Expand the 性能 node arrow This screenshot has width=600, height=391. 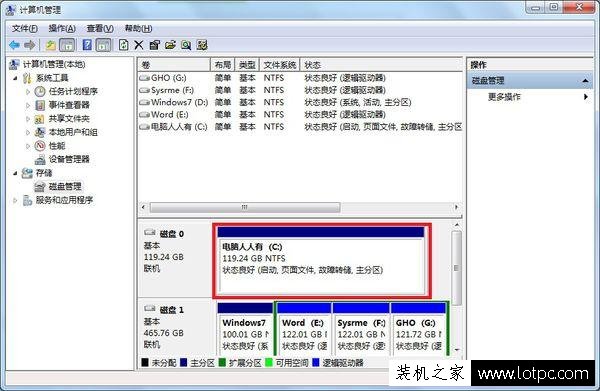pyautogui.click(x=28, y=146)
